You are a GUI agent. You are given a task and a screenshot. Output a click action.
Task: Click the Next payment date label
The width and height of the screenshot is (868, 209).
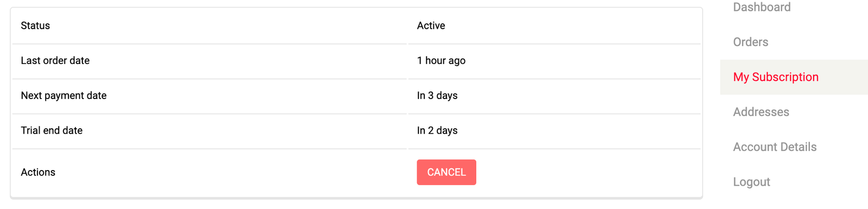(x=63, y=95)
